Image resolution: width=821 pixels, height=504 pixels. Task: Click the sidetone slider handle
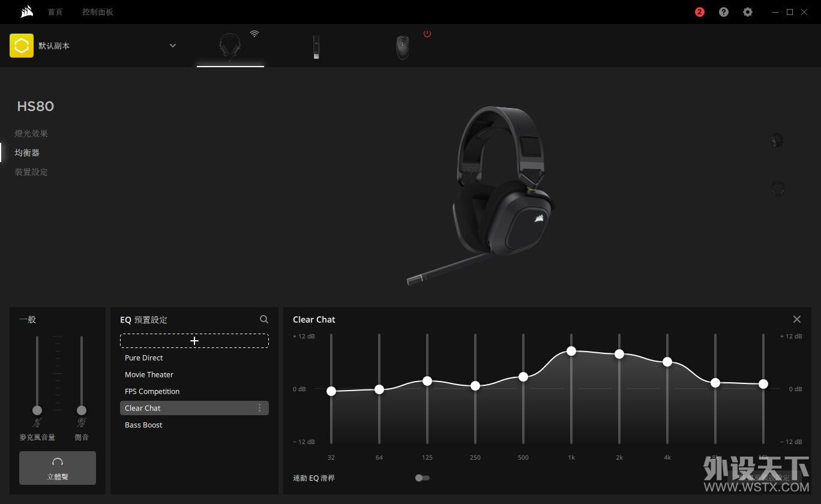[82, 410]
